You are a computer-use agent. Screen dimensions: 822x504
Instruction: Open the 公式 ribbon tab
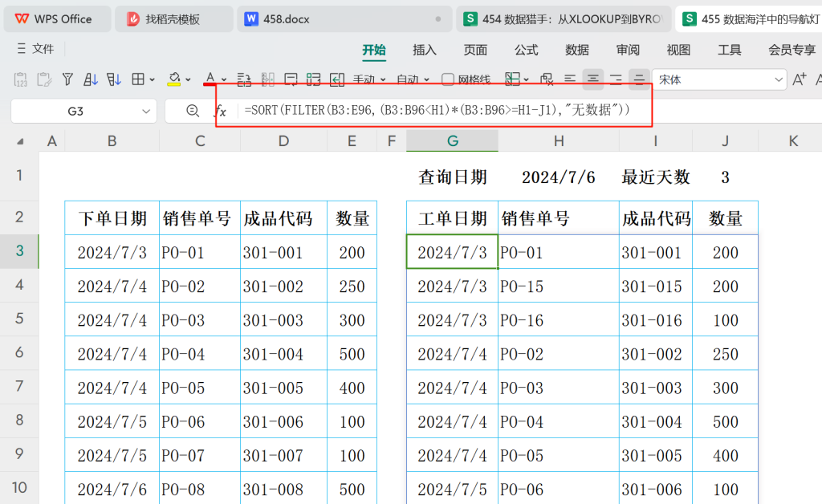point(527,50)
